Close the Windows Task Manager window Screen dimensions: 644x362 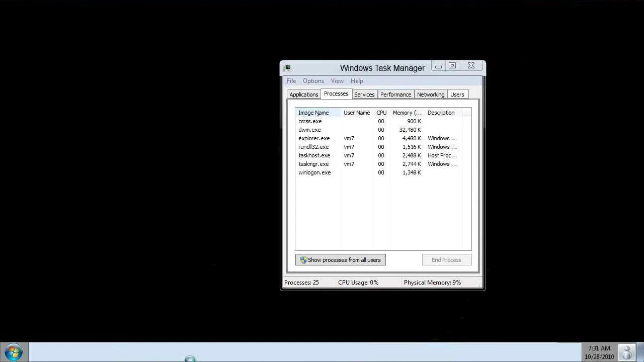pyautogui.click(x=471, y=66)
